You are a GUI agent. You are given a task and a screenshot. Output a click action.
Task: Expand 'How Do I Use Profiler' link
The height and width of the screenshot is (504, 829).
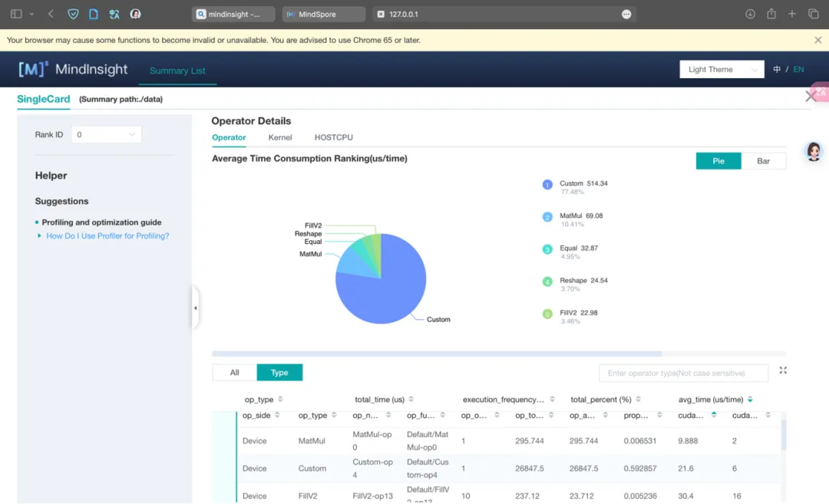point(107,236)
